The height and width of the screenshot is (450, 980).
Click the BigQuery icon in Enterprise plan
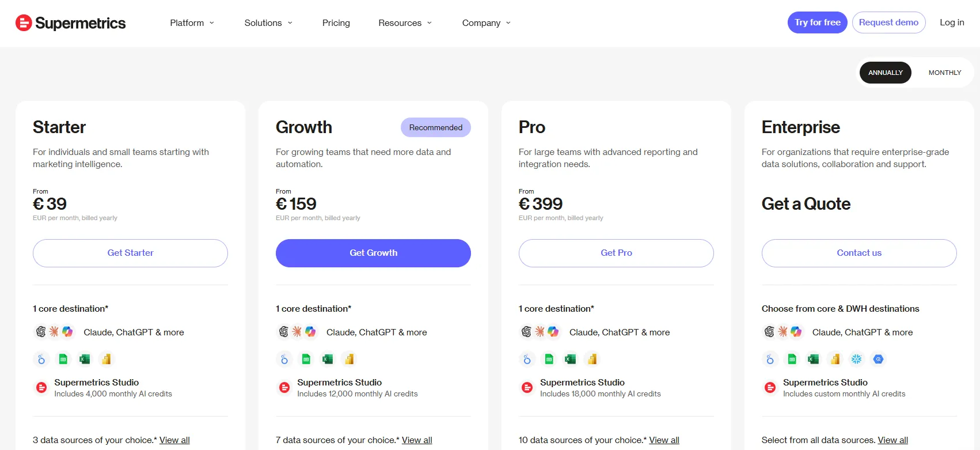[x=878, y=360]
